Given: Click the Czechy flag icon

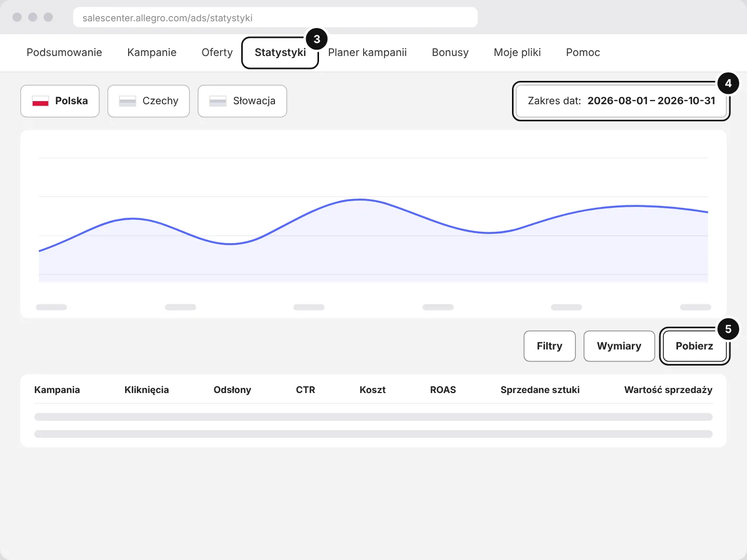Looking at the screenshot, I should pos(128,101).
